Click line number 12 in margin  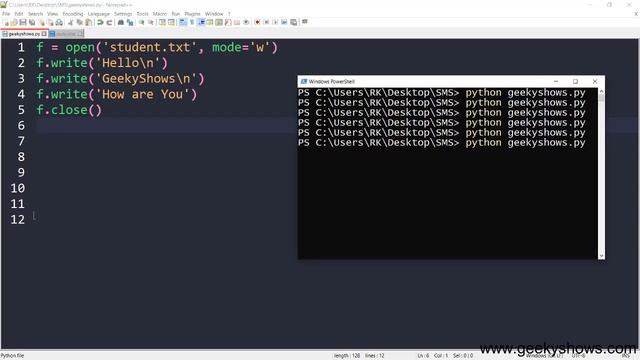pos(18,220)
